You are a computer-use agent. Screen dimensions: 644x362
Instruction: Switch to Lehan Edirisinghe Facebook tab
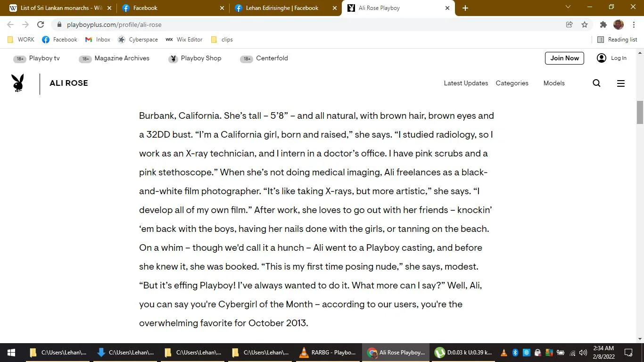(285, 8)
